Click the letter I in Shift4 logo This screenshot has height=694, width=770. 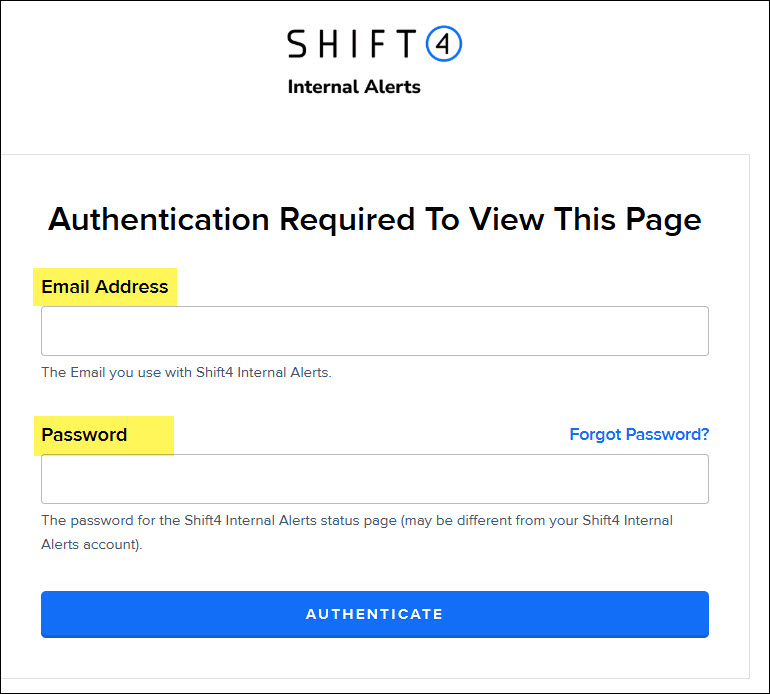(x=354, y=44)
